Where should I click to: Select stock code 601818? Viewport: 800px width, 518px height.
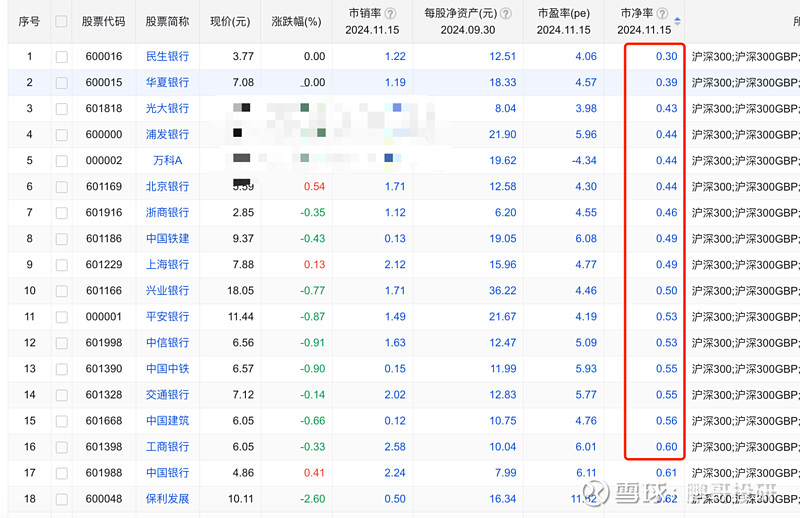pos(104,108)
